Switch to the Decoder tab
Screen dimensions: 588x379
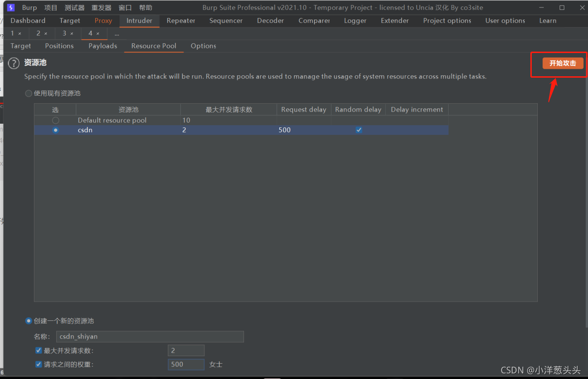pos(271,20)
